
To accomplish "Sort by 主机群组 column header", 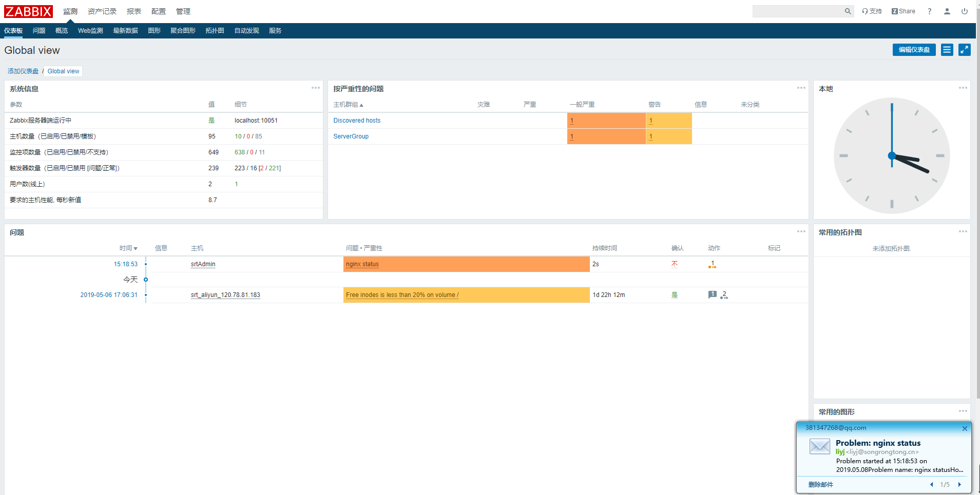I will [x=348, y=105].
